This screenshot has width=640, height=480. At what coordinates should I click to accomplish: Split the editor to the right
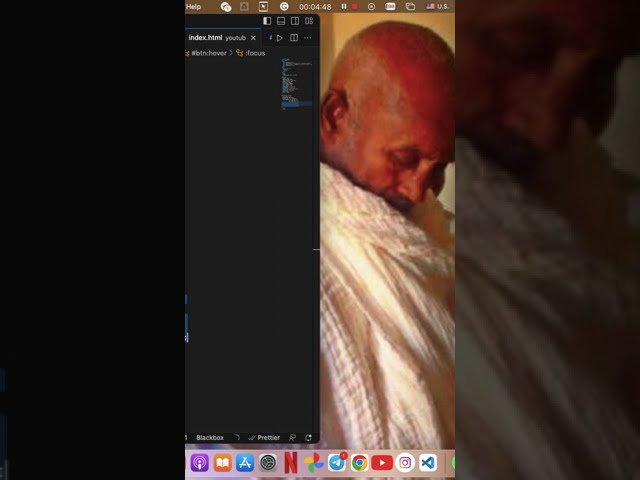(x=294, y=38)
